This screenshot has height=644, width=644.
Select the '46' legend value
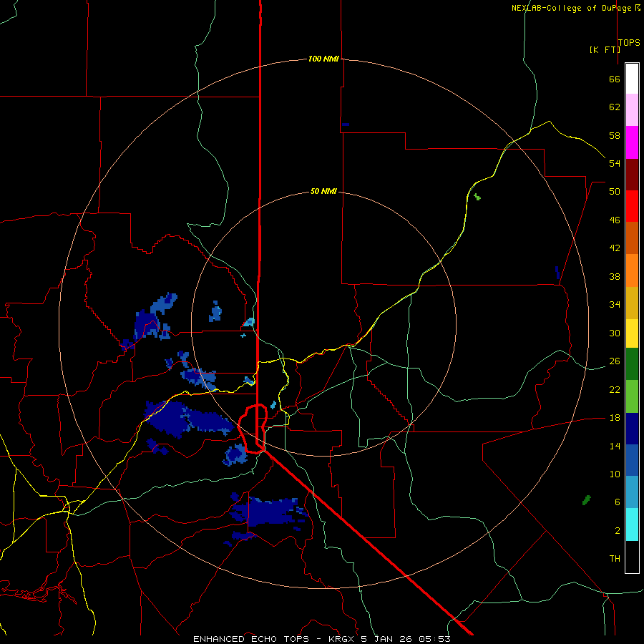[615, 220]
